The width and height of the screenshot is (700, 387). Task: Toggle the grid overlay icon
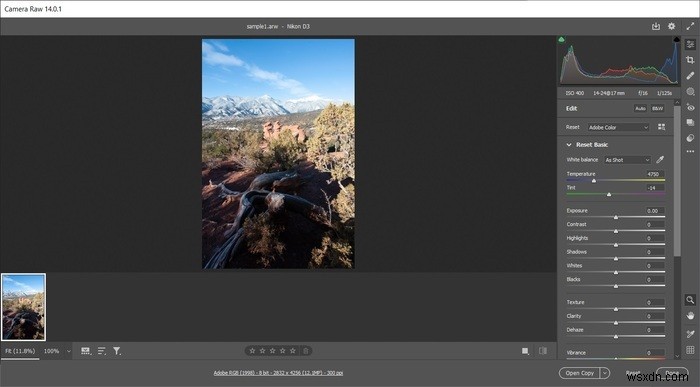[x=690, y=350]
